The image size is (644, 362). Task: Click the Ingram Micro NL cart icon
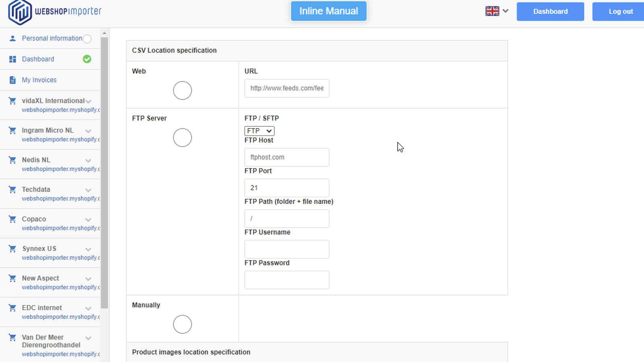click(12, 130)
